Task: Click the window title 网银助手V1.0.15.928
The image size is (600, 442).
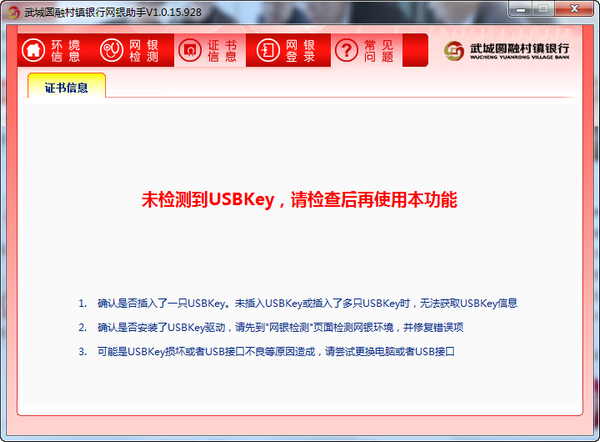Action: (x=113, y=12)
